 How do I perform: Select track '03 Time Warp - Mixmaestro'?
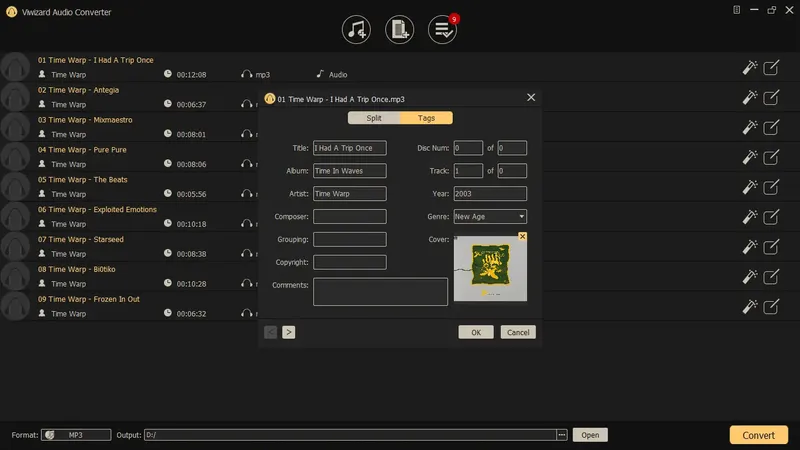pyautogui.click(x=85, y=120)
